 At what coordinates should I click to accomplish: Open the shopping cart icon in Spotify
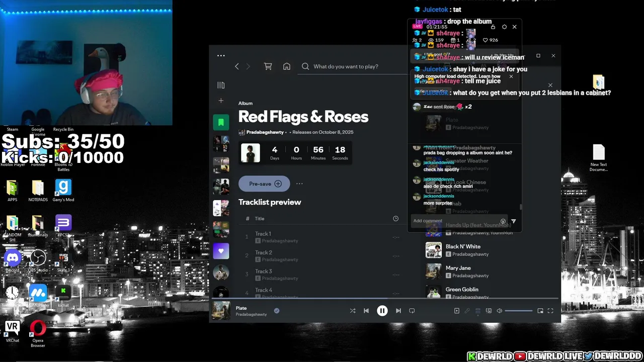click(x=268, y=66)
